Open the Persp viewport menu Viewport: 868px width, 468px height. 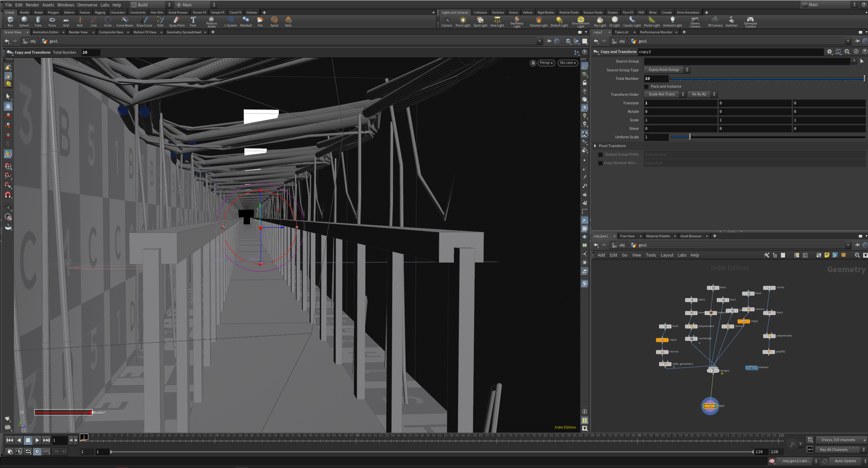point(546,63)
